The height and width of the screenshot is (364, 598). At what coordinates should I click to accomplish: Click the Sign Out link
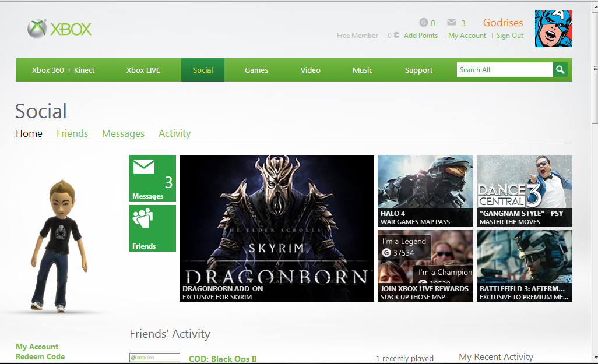[x=510, y=36]
